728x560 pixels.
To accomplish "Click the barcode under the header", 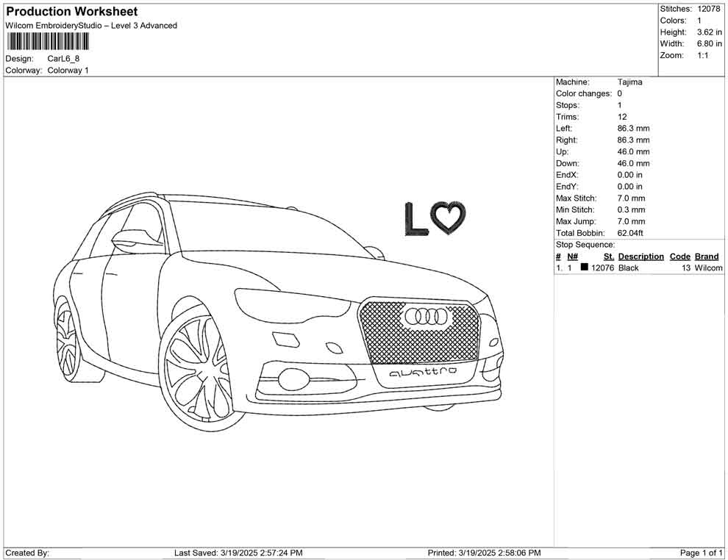I will click(x=47, y=41).
